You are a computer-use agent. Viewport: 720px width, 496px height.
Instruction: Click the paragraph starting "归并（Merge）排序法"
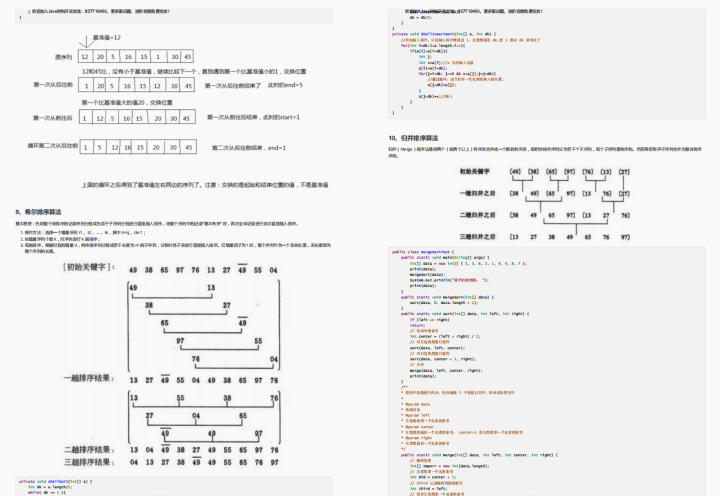(545, 152)
